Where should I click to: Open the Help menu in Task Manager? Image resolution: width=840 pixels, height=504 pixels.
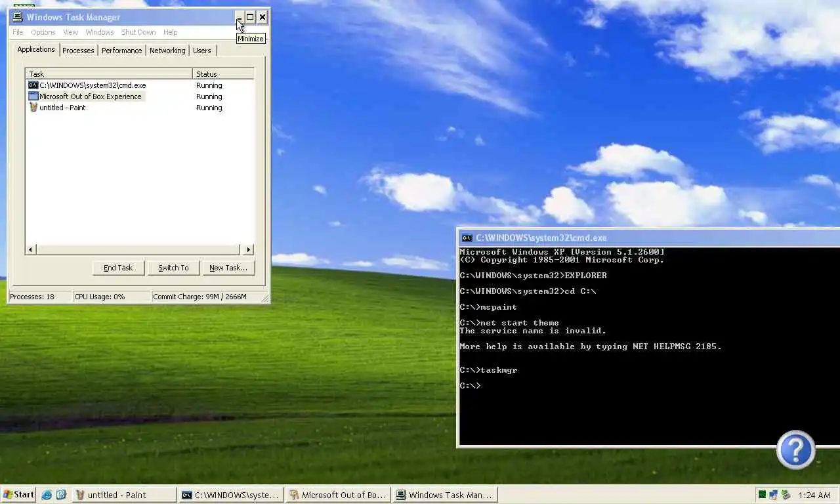[x=170, y=32]
